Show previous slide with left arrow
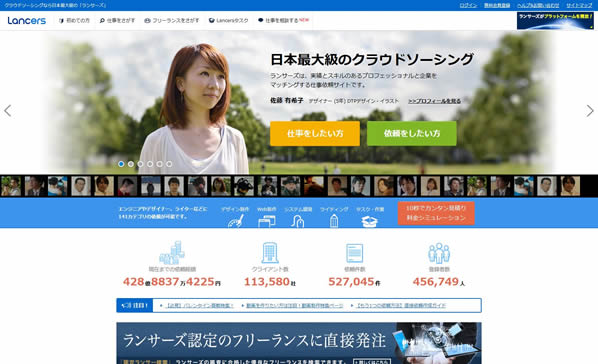This screenshot has width=598, height=364. click(x=8, y=111)
